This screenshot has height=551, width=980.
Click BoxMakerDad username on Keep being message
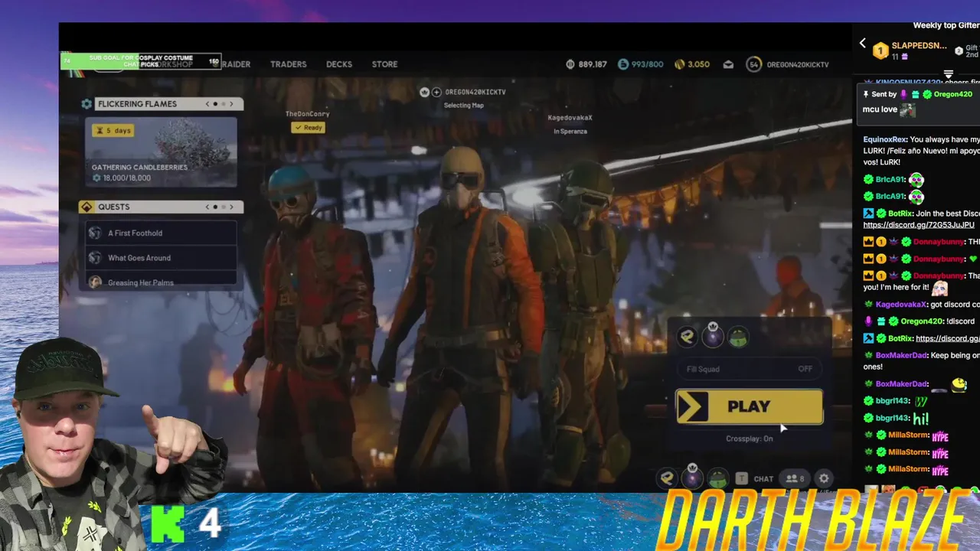901,355
